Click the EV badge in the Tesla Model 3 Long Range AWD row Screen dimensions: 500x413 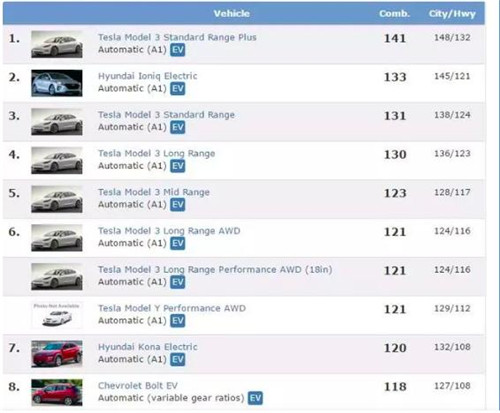click(177, 243)
